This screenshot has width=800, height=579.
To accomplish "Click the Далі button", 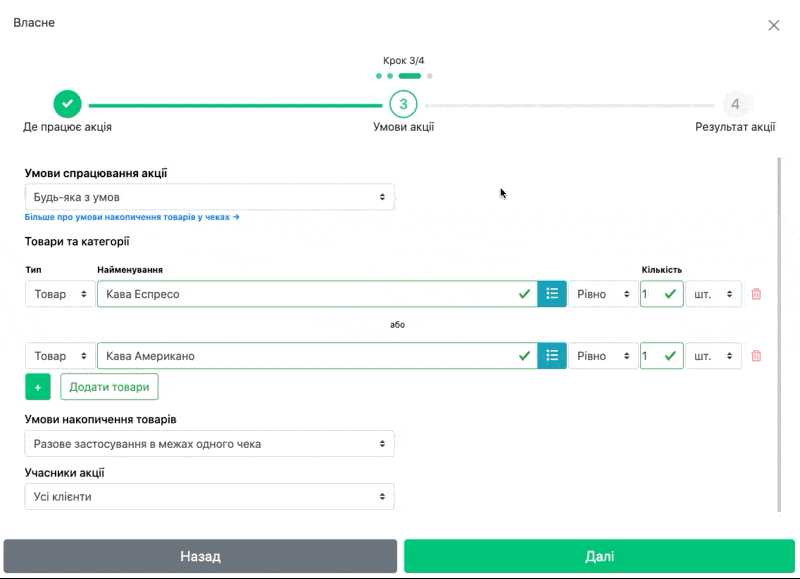I will [x=599, y=556].
